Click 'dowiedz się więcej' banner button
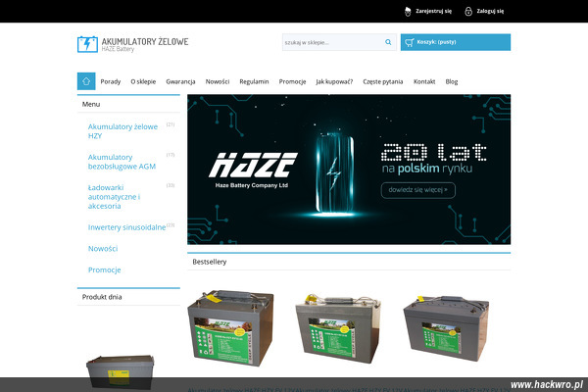The image size is (588, 392). [x=418, y=190]
